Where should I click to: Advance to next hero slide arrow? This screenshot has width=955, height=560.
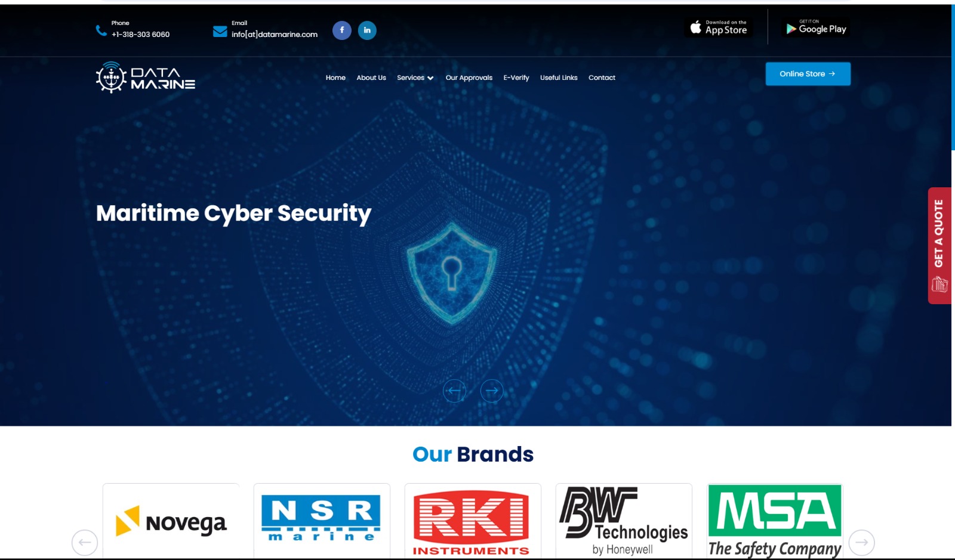click(x=492, y=391)
